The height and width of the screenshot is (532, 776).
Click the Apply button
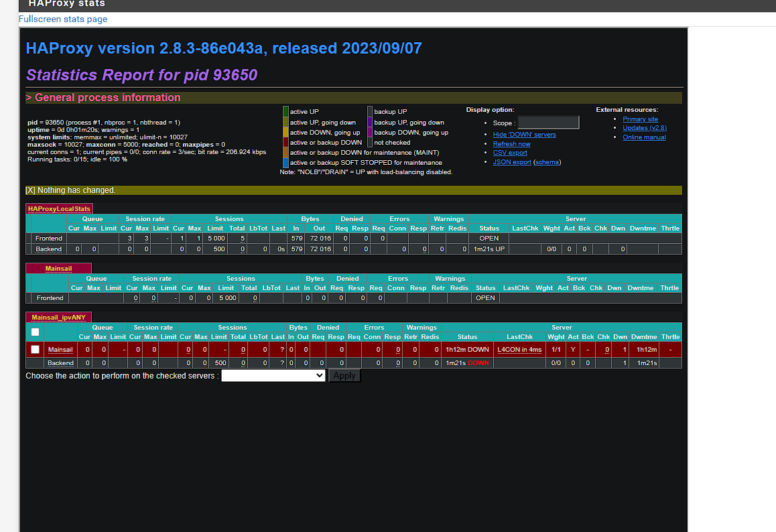coord(344,376)
